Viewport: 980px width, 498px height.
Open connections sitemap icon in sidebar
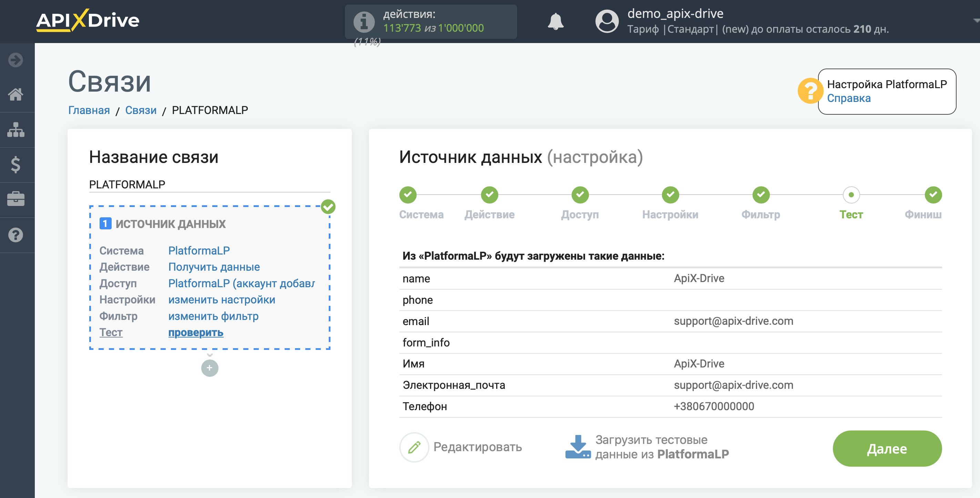tap(16, 129)
